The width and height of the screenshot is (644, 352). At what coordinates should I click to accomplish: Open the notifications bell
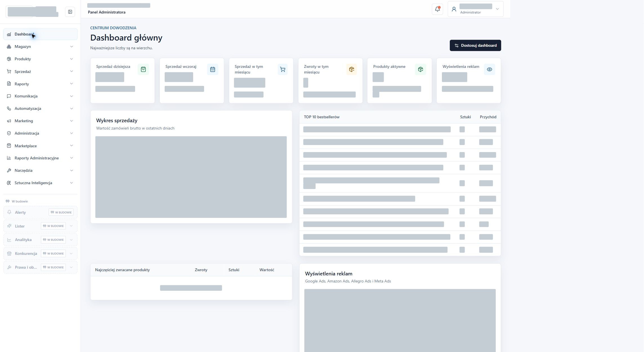click(x=437, y=9)
